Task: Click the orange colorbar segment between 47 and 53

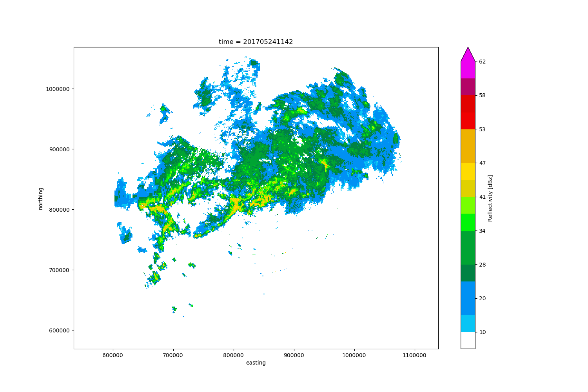Action: [x=468, y=146]
